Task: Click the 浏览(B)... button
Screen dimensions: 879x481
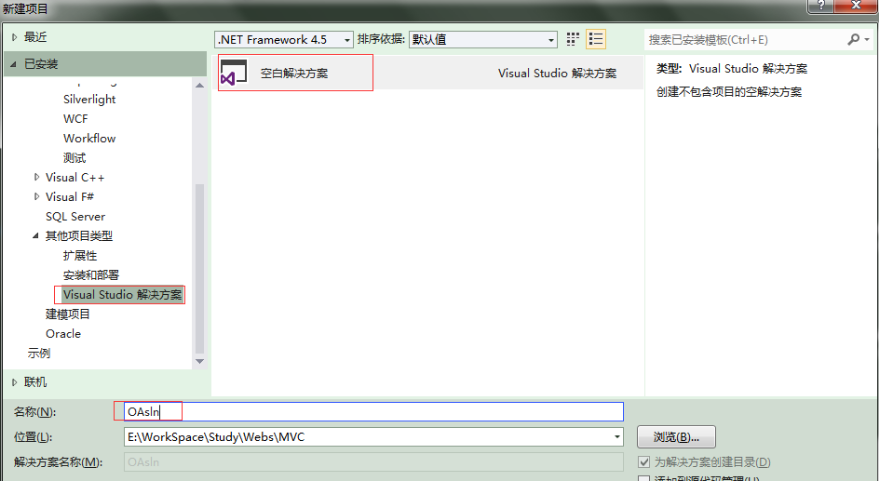Action: click(676, 437)
